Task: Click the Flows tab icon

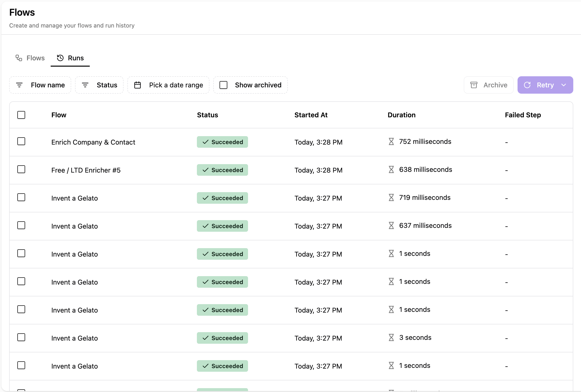Action: (19, 58)
